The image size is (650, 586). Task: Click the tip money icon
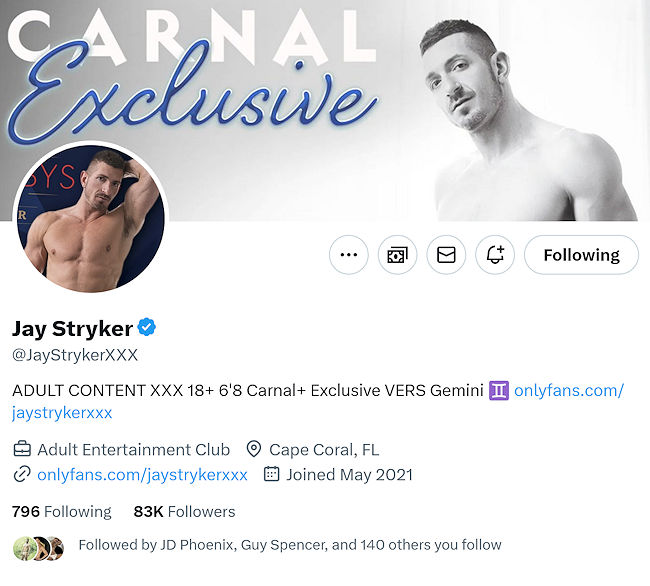click(397, 255)
